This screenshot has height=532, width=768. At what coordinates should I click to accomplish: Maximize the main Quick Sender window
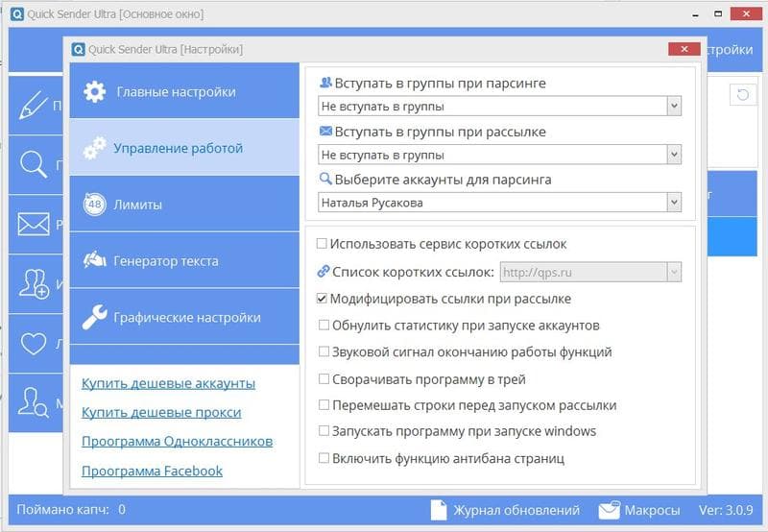(x=718, y=13)
